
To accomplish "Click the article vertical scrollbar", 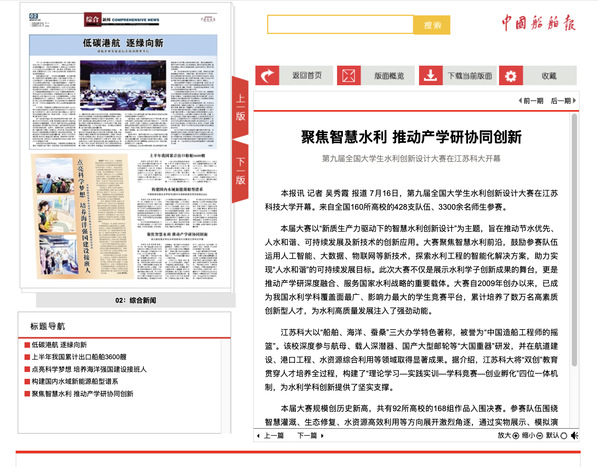I will (x=574, y=240).
